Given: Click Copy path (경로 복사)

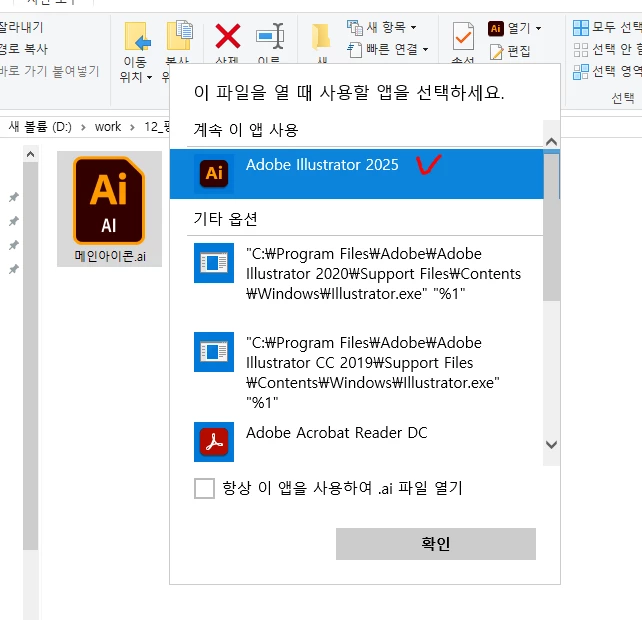Looking at the screenshot, I should 23,49.
